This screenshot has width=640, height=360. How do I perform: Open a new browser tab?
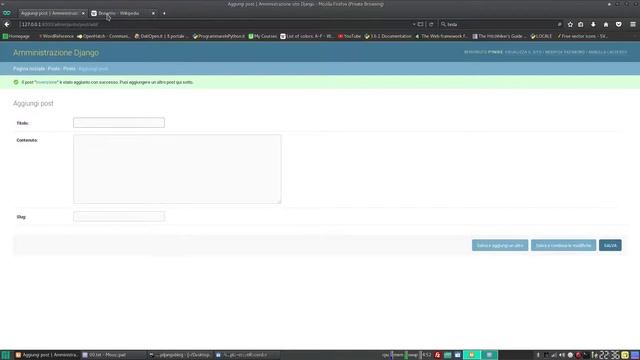(164, 13)
